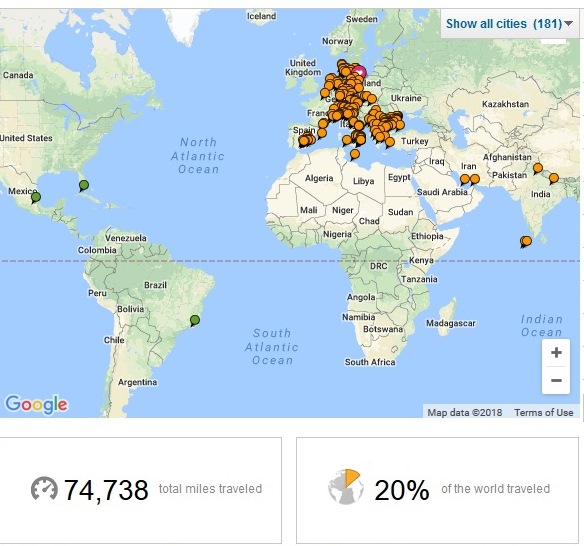Click the pink heart pin in northern Europe
The image size is (584, 546).
359,72
